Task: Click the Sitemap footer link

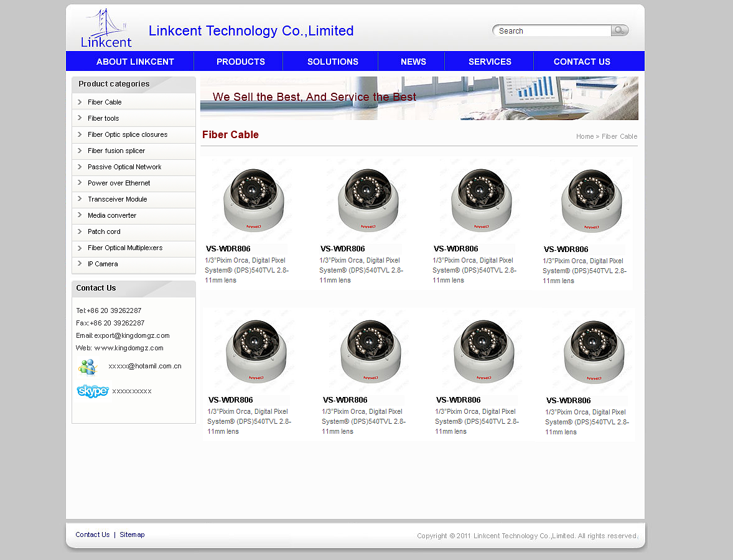Action: (x=132, y=534)
